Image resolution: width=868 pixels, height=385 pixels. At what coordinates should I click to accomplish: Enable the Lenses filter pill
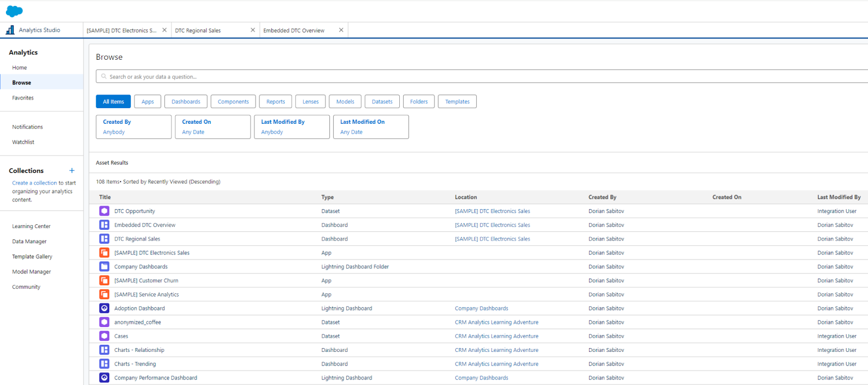click(310, 102)
